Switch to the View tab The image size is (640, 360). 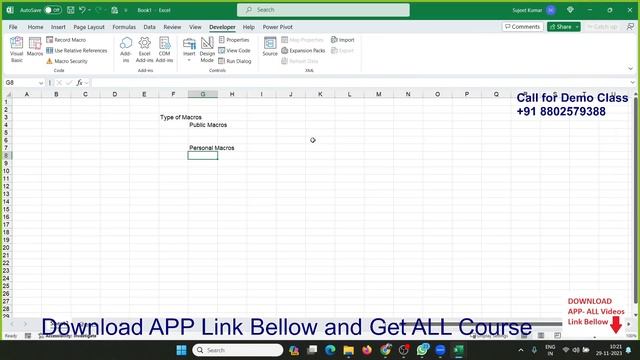pos(195,27)
